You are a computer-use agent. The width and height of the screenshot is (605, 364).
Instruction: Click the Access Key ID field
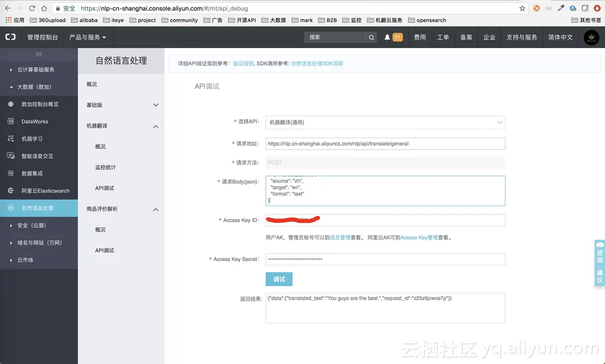coord(385,220)
